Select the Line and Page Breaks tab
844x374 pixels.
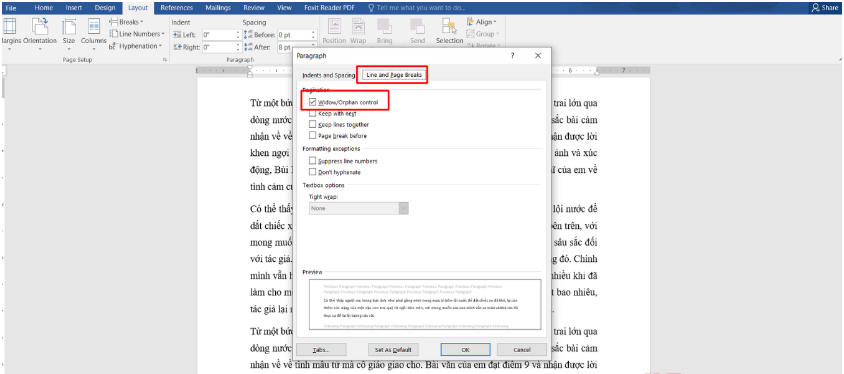click(x=394, y=75)
